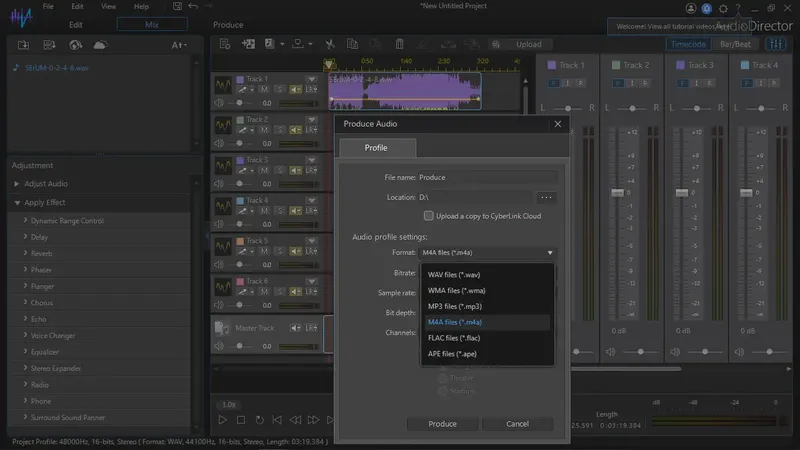Click the Cancel button in dialog
800x450 pixels.
[517, 424]
